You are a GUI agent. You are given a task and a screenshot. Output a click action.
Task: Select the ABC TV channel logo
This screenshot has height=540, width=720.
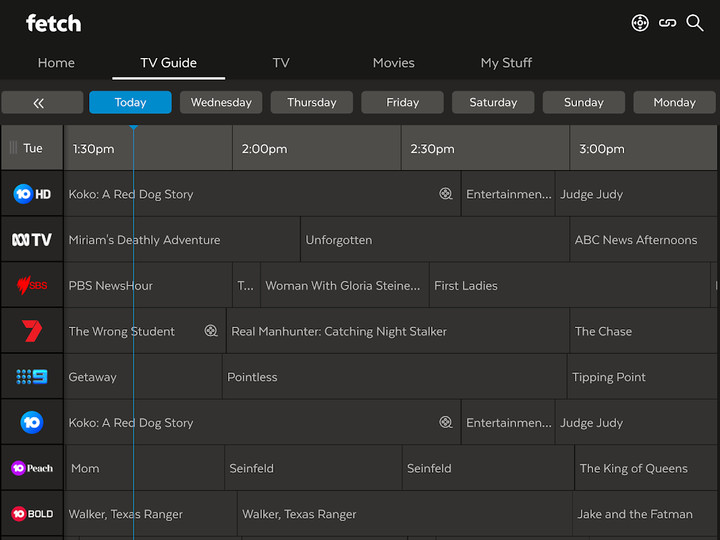[x=32, y=240]
